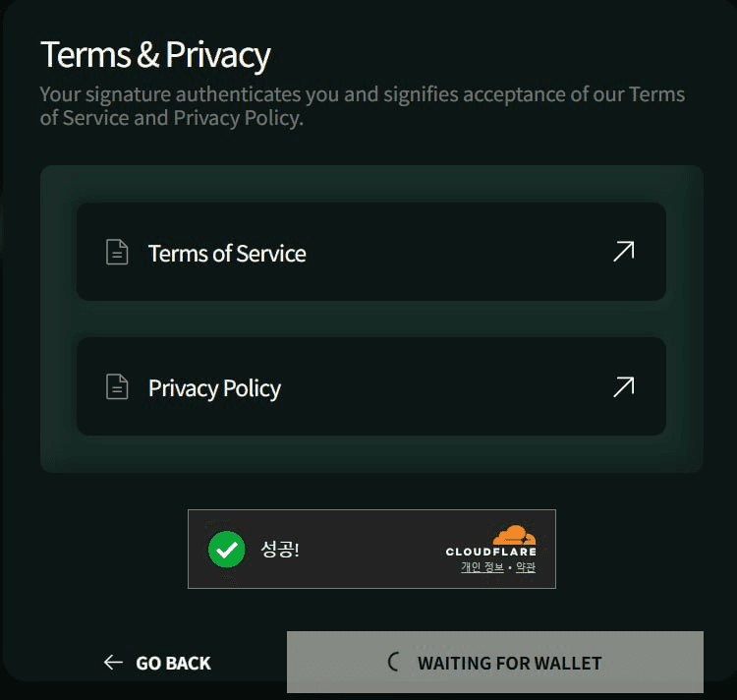Image resolution: width=737 pixels, height=700 pixels.
Task: Click the Privacy Policy document icon
Action: pos(117,387)
